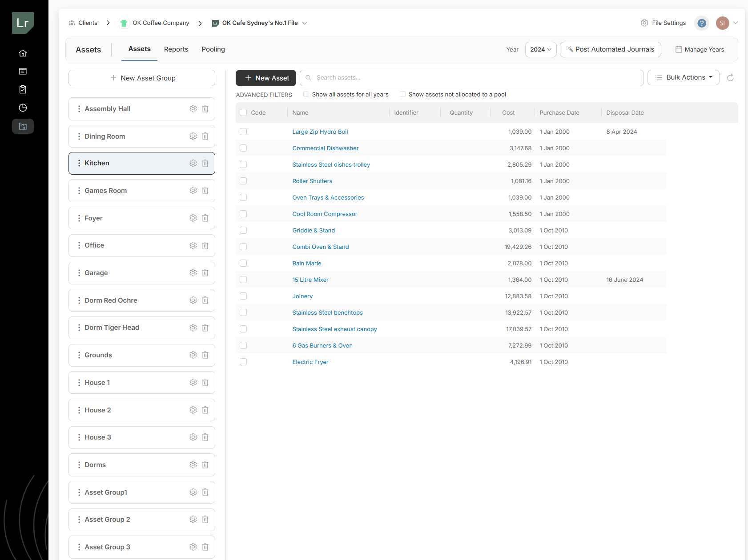Delete the Dining Room asset group
748x560 pixels.
click(205, 136)
